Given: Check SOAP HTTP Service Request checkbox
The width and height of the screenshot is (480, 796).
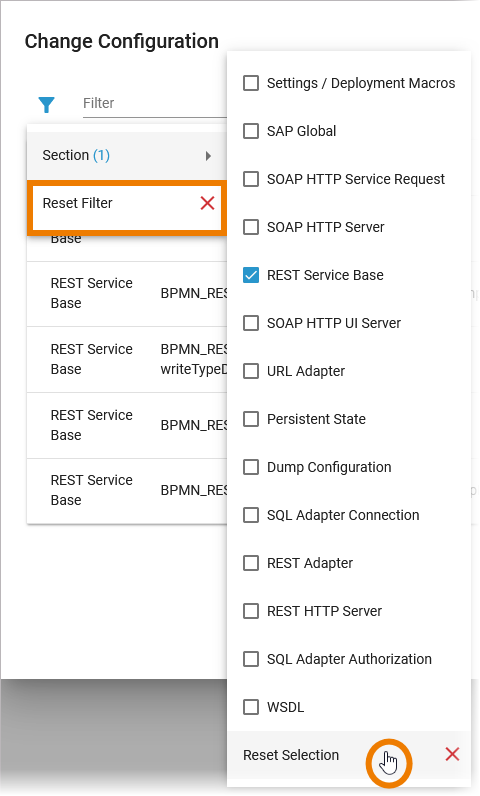Looking at the screenshot, I should point(251,179).
